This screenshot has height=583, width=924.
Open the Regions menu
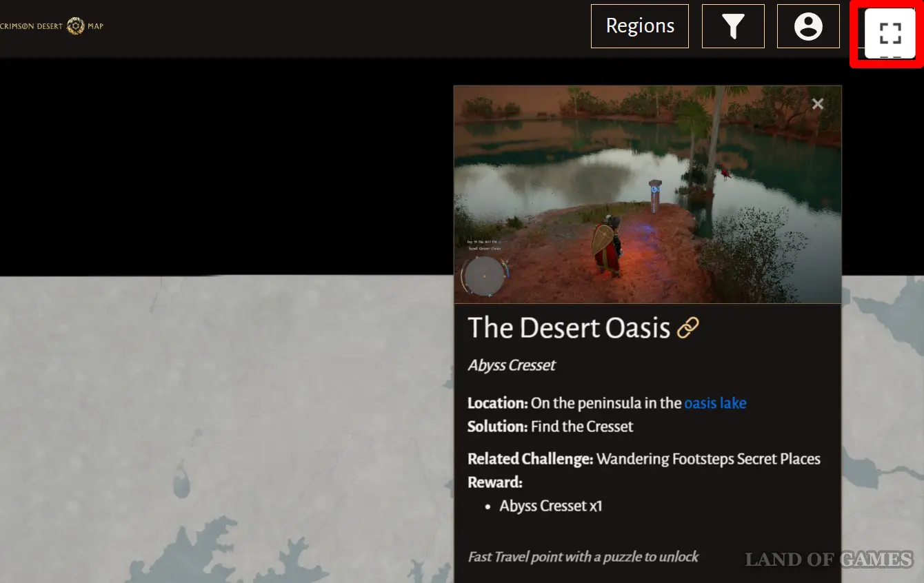[x=639, y=26]
